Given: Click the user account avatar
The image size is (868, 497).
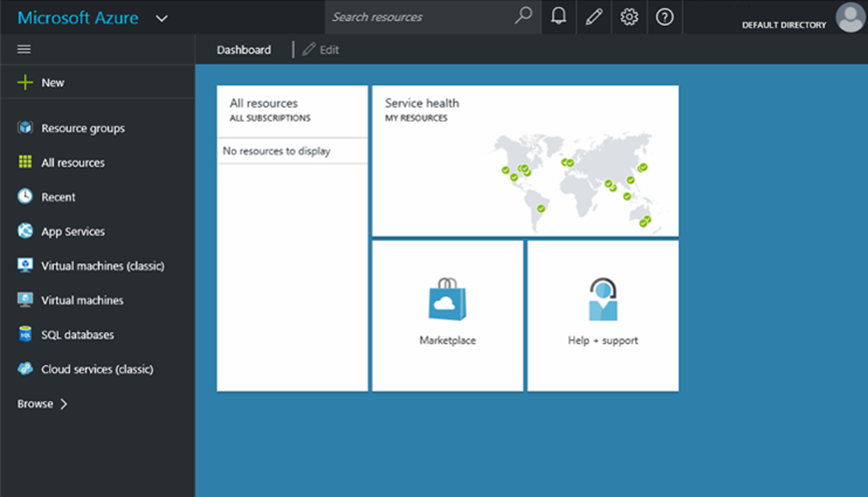Looking at the screenshot, I should (850, 17).
